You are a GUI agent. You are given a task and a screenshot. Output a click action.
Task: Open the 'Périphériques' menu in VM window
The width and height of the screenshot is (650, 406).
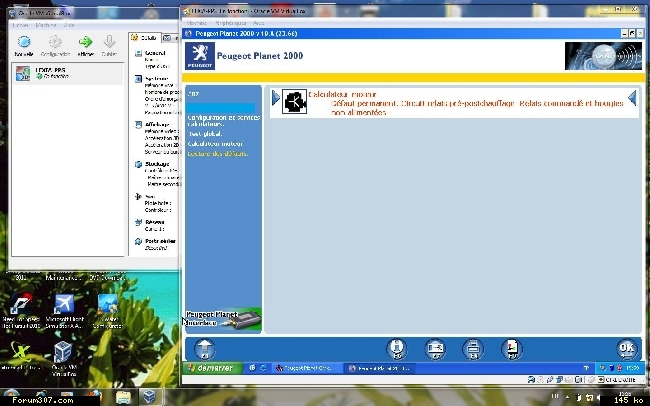tap(230, 23)
